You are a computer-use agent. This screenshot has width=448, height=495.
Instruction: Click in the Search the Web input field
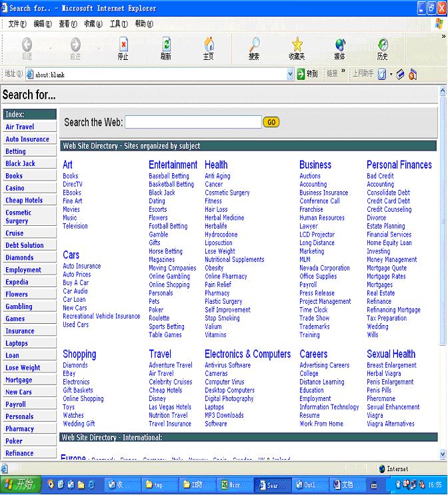[x=193, y=122]
